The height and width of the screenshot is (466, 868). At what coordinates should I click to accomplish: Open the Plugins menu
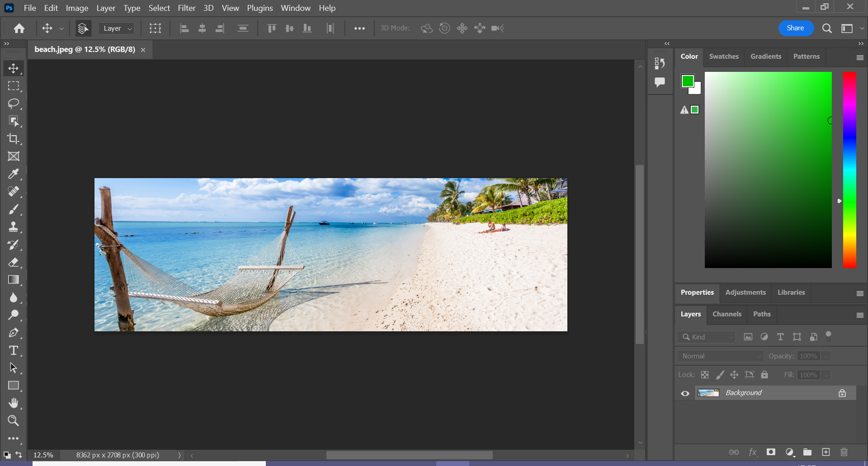click(259, 8)
